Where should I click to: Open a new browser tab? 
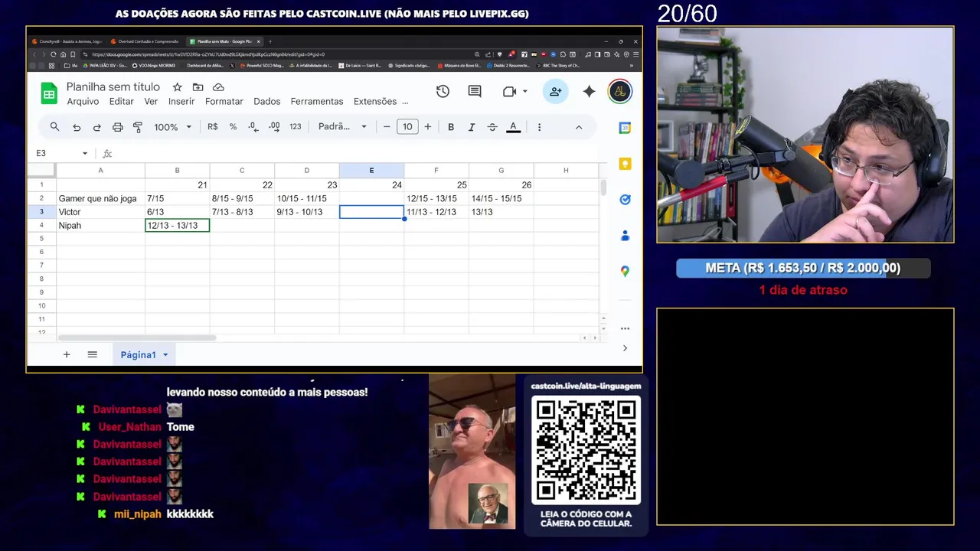pyautogui.click(x=270, y=41)
